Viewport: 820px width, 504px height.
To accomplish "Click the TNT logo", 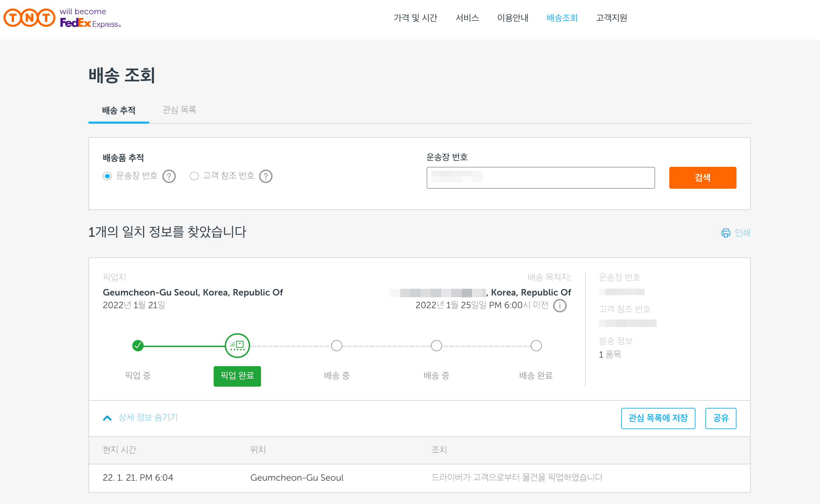I will point(29,18).
